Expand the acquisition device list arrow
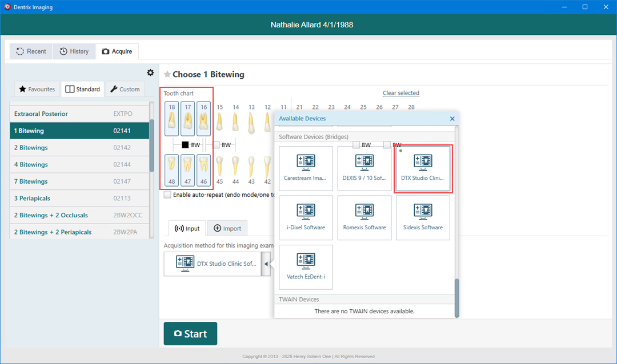The height and width of the screenshot is (364, 617). (x=266, y=264)
